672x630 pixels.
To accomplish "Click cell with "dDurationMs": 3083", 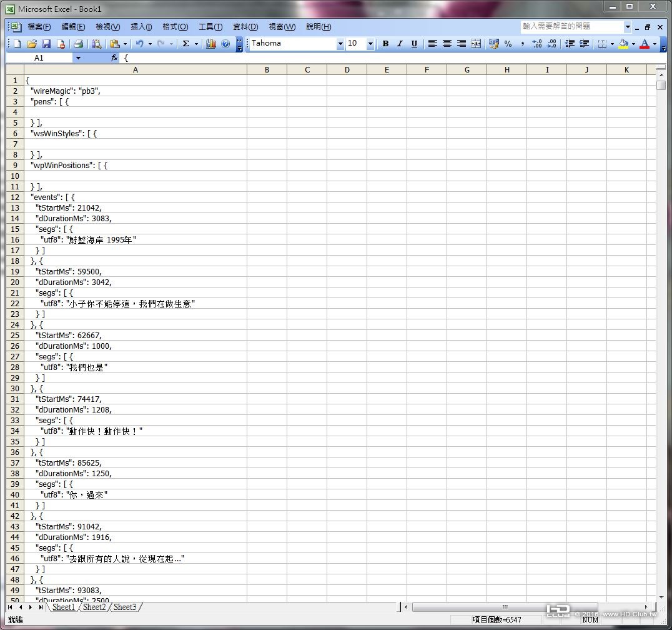I will coord(136,219).
